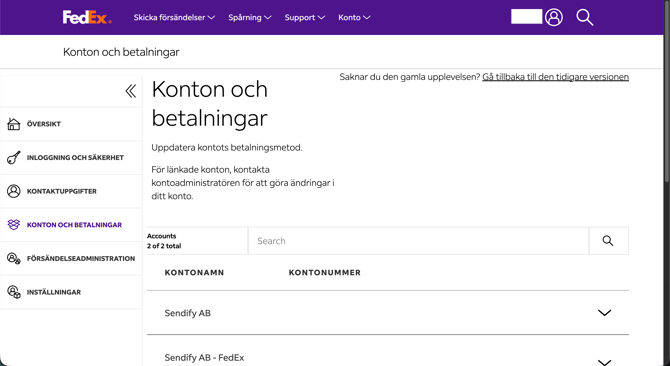Click the Konton och betalningar box icon
670x366 pixels.
pyautogui.click(x=14, y=225)
